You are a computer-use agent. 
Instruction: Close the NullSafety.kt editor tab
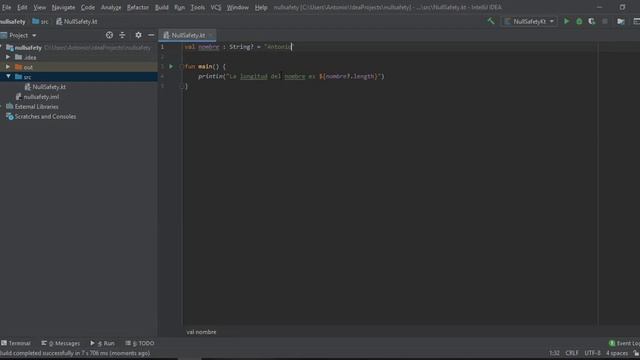[211, 36]
